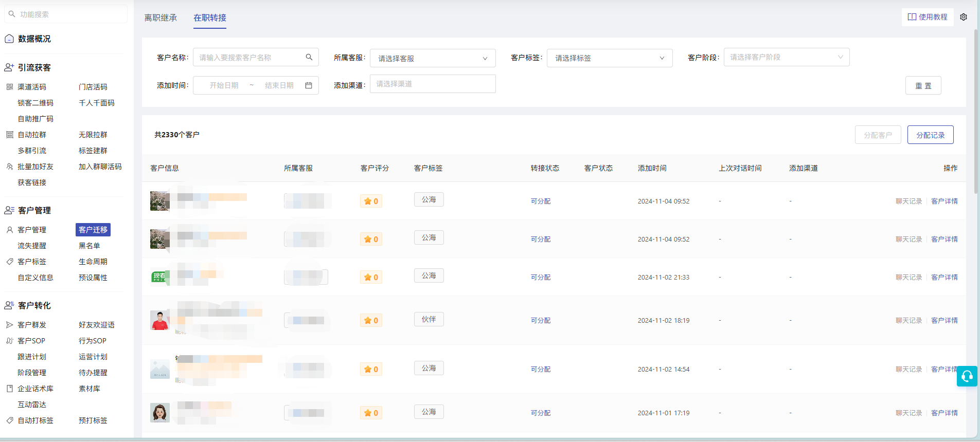
Task: Click the 引流获客 section icon
Action: coord(9,67)
